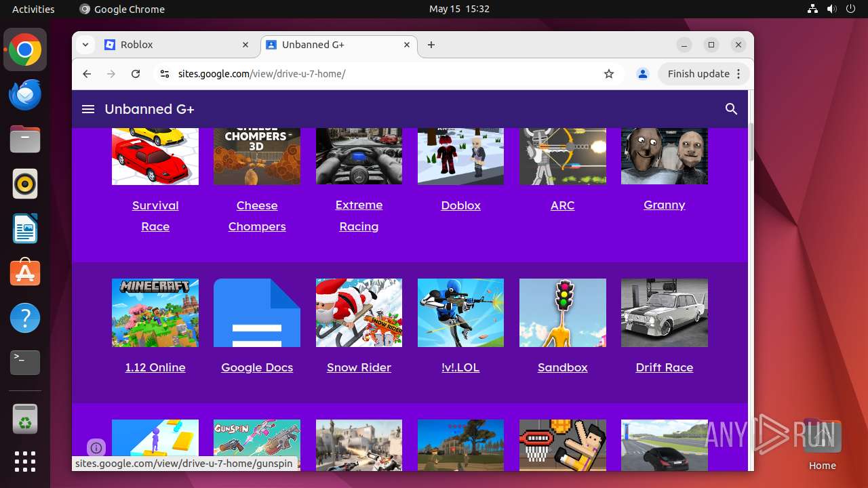Expand the tab search dropdown arrow
This screenshot has height=488, width=868.
coord(85,45)
